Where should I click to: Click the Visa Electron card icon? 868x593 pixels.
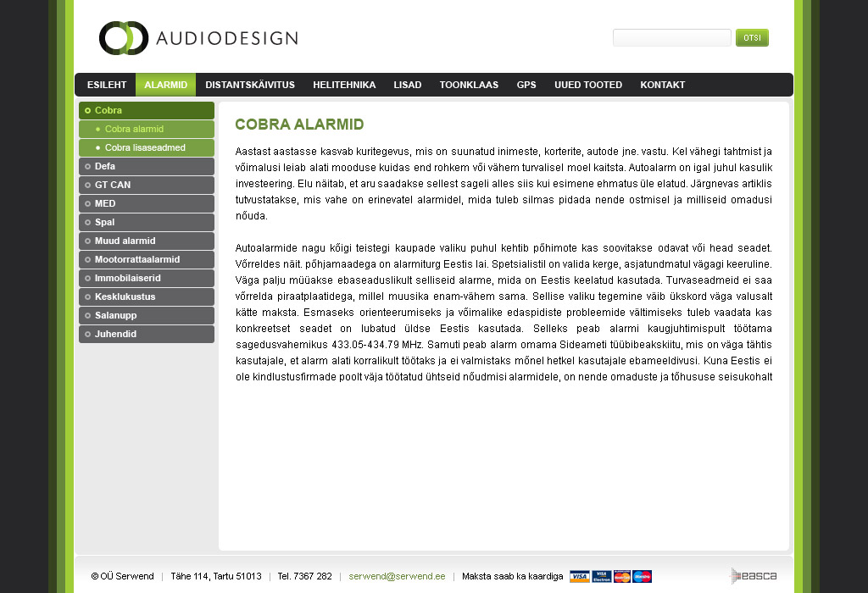[601, 576]
